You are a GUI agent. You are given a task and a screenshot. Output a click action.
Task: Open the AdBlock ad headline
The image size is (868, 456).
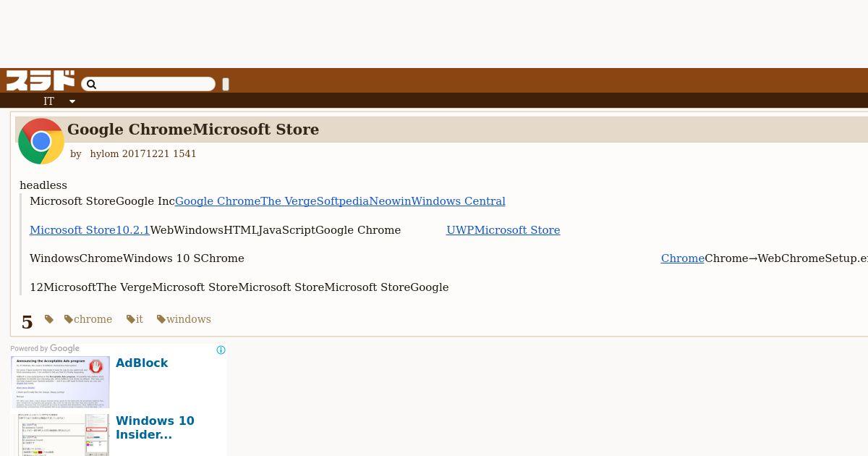[x=142, y=363]
